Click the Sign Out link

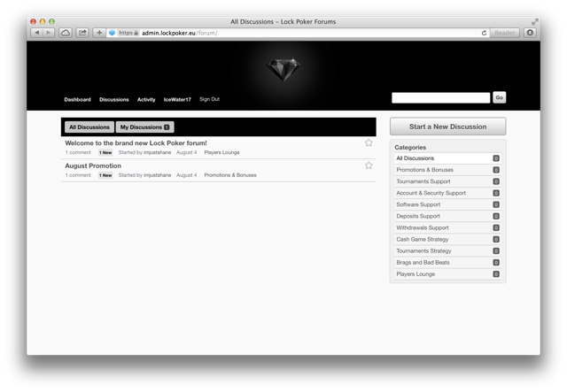pos(209,99)
